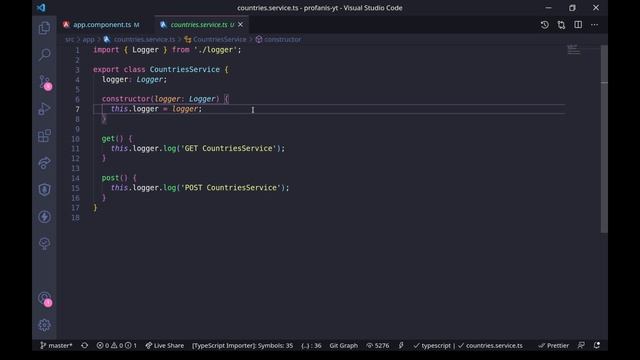Open the Live Share activity icon
The width and height of the screenshot is (640, 360).
(x=44, y=163)
